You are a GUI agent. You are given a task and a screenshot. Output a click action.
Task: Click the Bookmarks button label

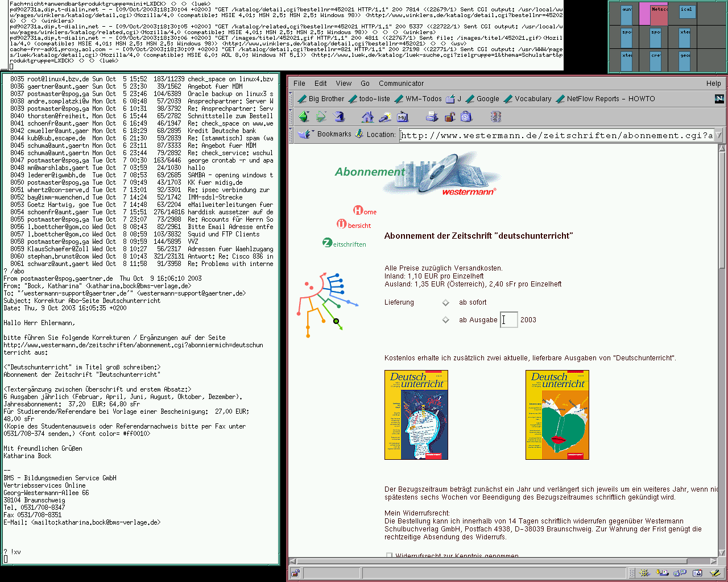pyautogui.click(x=334, y=134)
